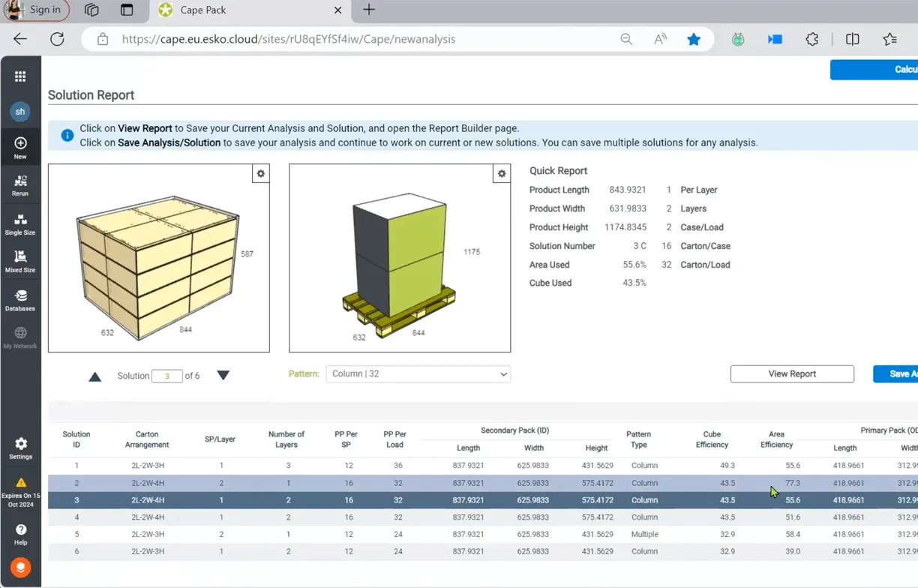Open the app launcher grid icon
This screenshot has width=918, height=588.
20,76
